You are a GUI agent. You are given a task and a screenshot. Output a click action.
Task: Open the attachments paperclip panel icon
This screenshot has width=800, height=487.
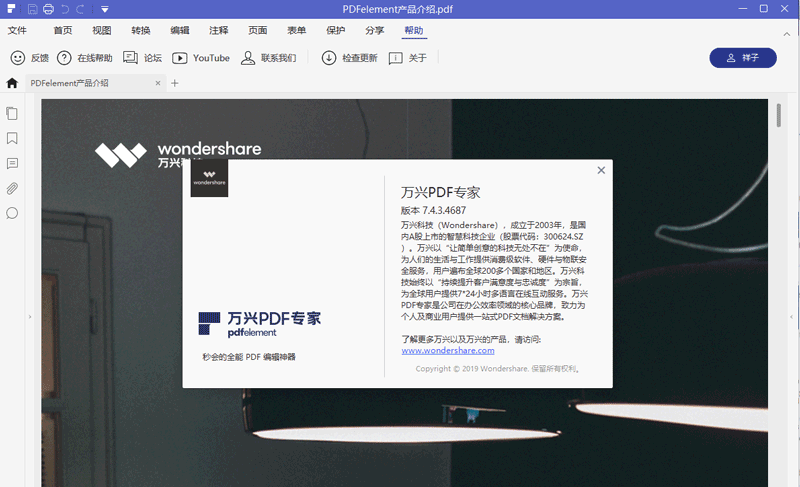point(12,188)
